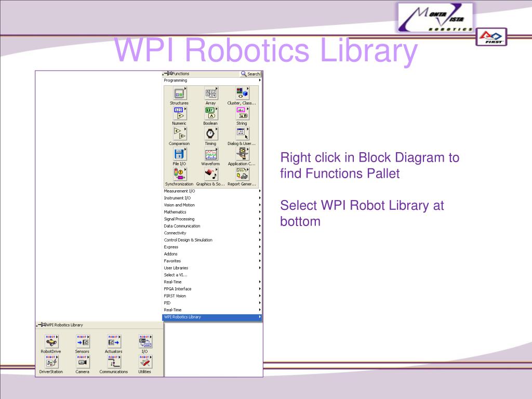Open the WPI library I/O subpalette icon
Viewport: 532px width, 399px height.
(145, 342)
